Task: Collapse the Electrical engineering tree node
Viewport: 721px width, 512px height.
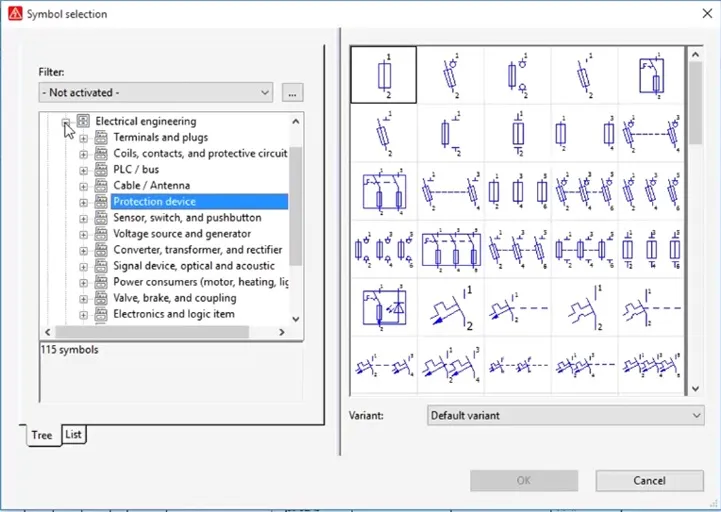Action: (x=66, y=122)
